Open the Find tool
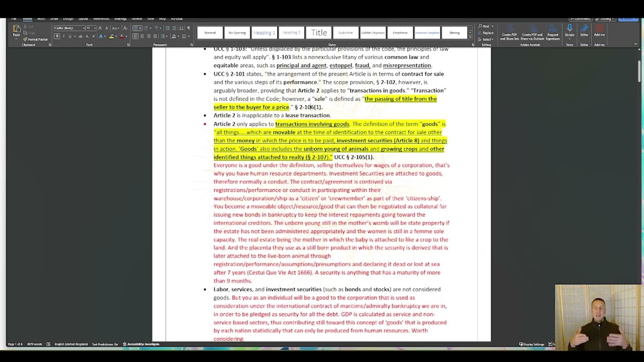Viewport: 644px width, 362px height. (x=485, y=26)
